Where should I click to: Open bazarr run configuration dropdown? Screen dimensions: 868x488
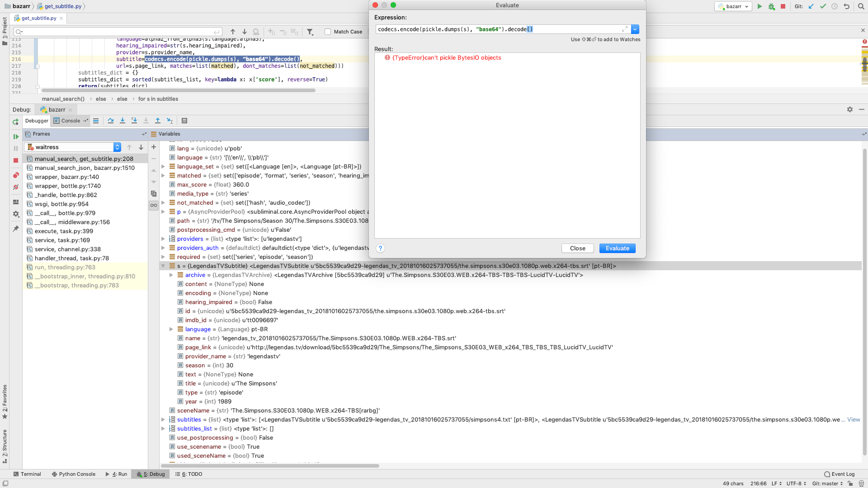(733, 6)
